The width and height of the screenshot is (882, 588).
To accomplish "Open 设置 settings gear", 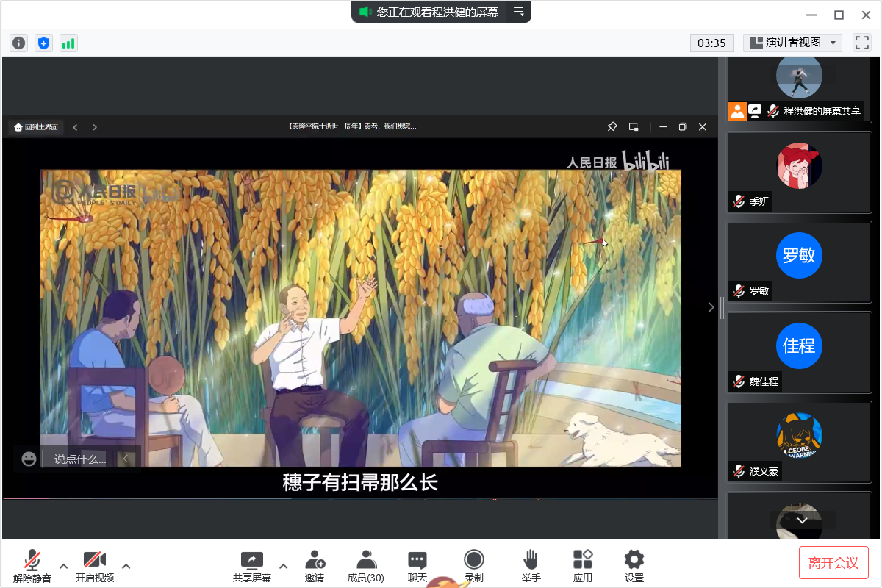I will pos(634,566).
